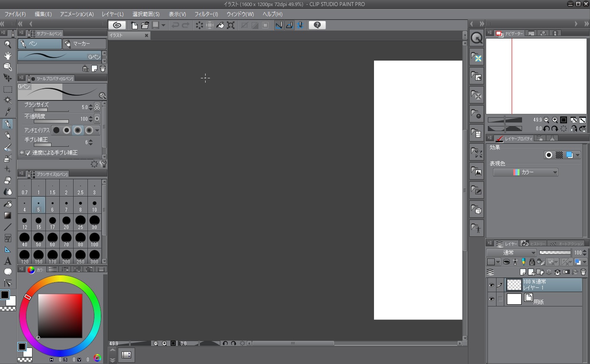
Task: Select the Operation object tool
Action: click(7, 67)
